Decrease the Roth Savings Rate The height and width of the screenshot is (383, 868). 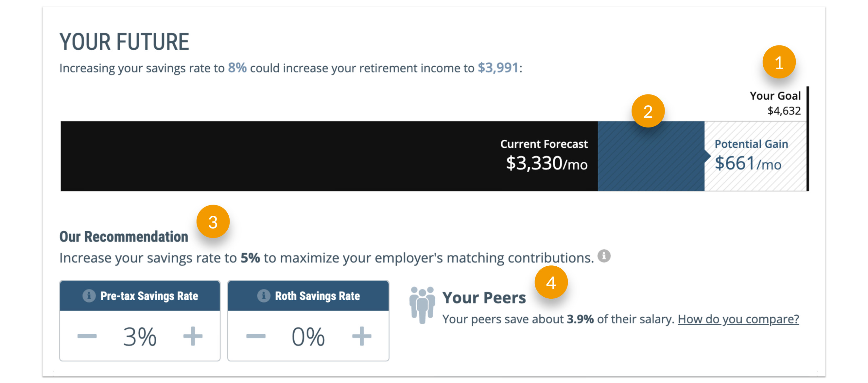pos(256,336)
